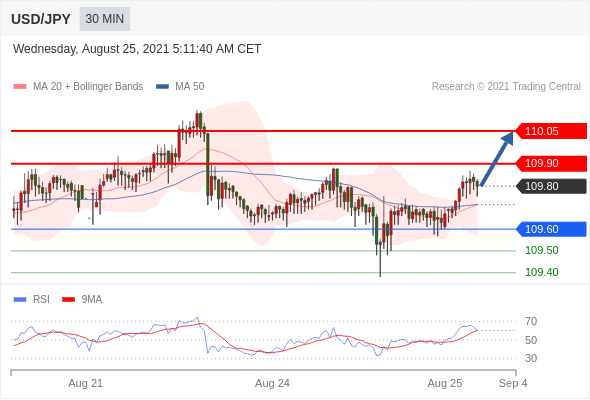Click the MA 20 + Bollinger Bands legend swatch
The height and width of the screenshot is (400, 590).
click(20, 87)
